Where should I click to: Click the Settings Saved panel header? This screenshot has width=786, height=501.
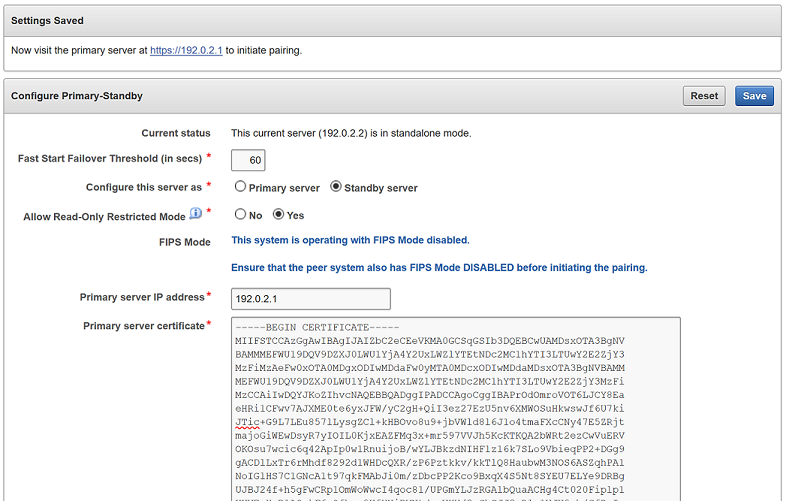click(x=48, y=20)
